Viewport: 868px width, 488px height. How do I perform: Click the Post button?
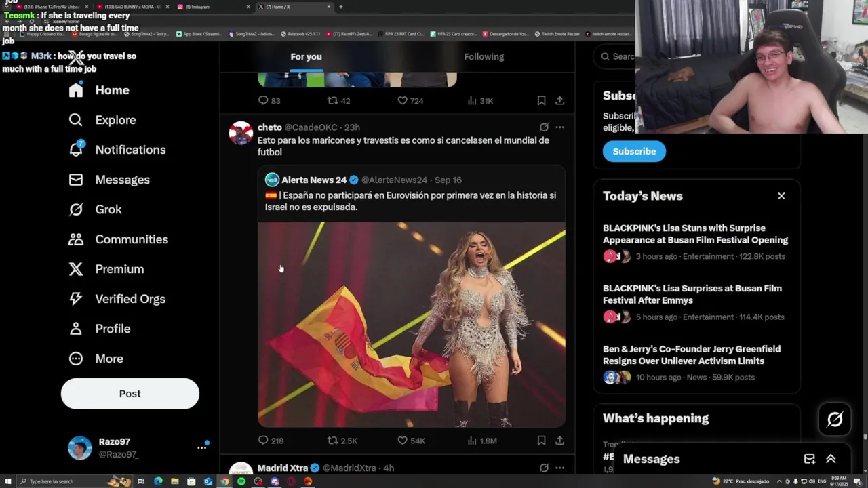(x=130, y=394)
